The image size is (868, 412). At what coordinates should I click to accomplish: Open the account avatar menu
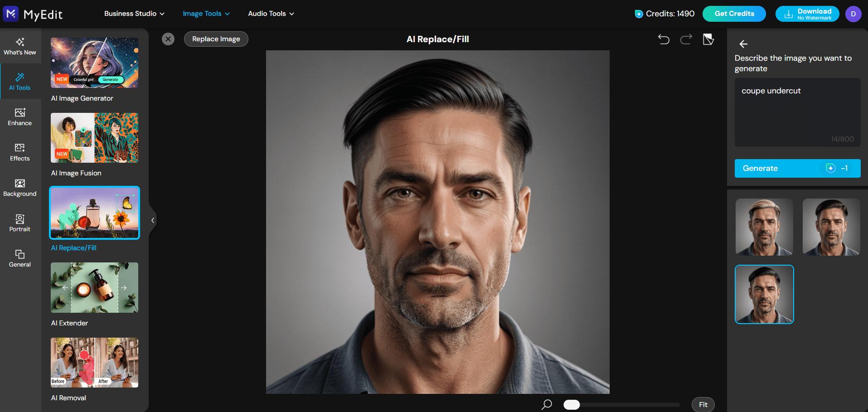click(x=853, y=14)
